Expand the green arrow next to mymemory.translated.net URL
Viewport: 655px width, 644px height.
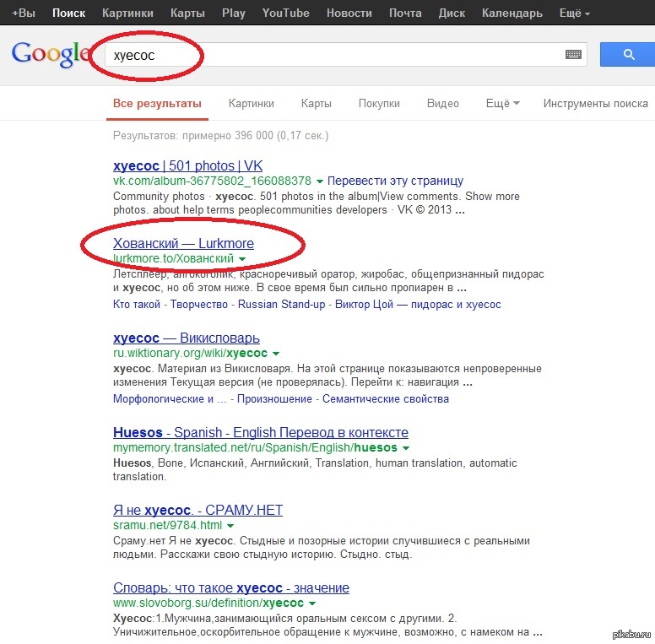[406, 448]
